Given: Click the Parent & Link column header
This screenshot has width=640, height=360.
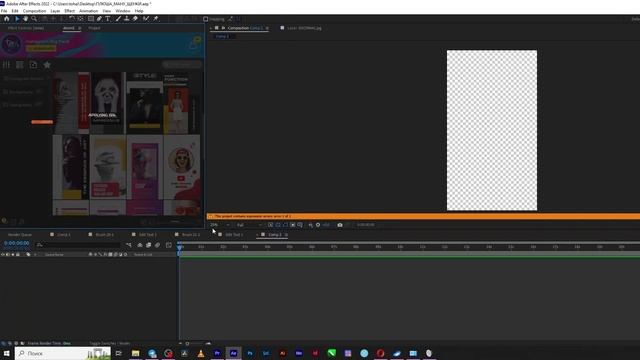Looking at the screenshot, I should tap(143, 254).
